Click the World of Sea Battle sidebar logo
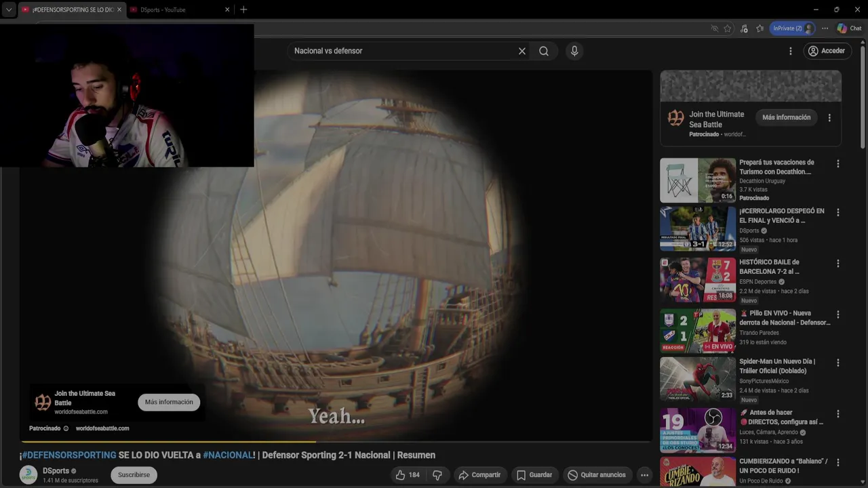The height and width of the screenshot is (488, 868). tap(676, 118)
